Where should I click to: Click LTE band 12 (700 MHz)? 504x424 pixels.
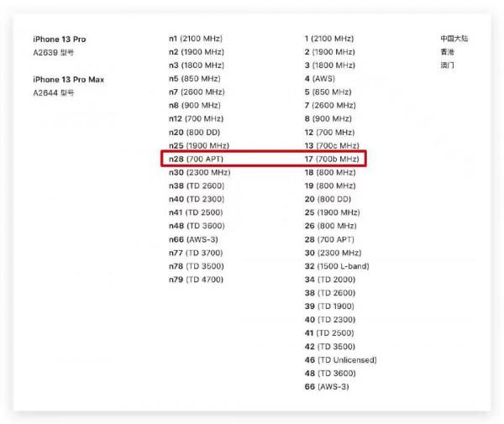click(329, 133)
